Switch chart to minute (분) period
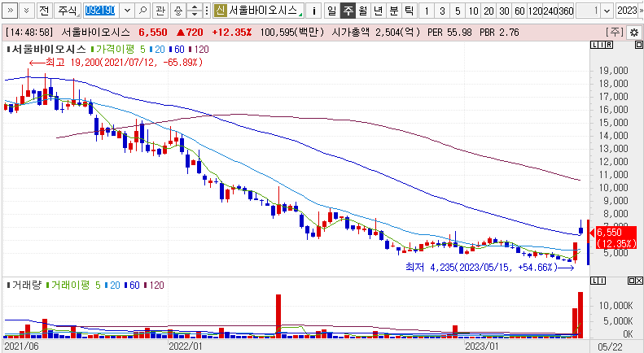Viewport: 644px width, 353px height. (393, 11)
